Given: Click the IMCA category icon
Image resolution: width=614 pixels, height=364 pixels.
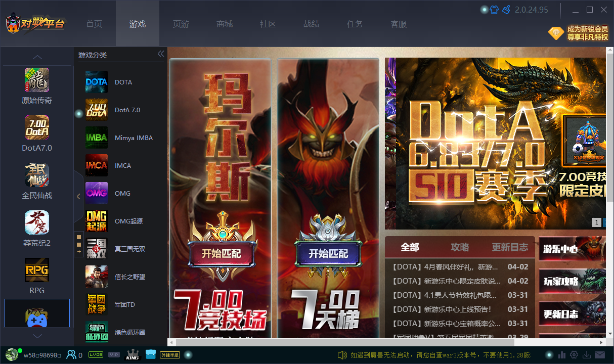Looking at the screenshot, I should click(x=97, y=165).
